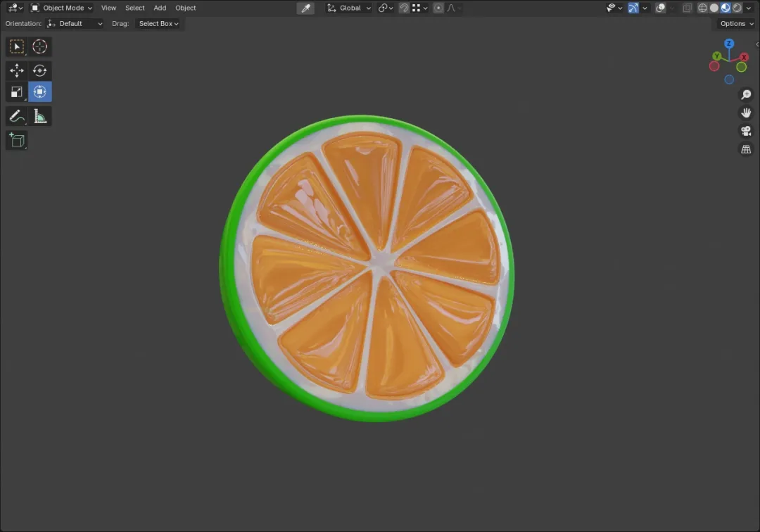Select the Annotate pencil tool
760x532 pixels.
click(16, 116)
